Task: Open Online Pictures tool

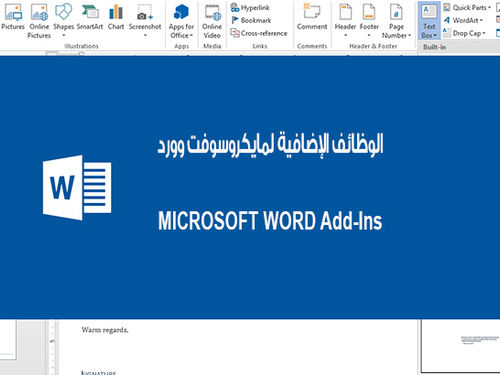Action: click(39, 21)
